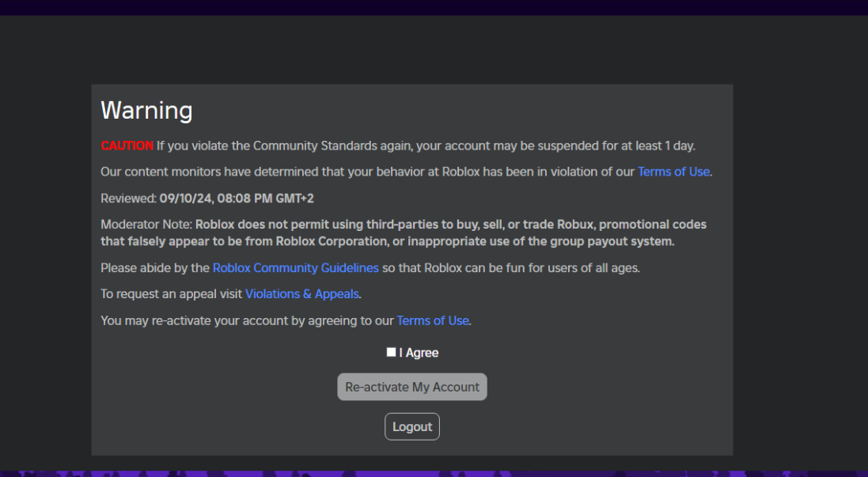Click the text 'Please abide by the'
Viewport: 868px width, 477px height.
click(x=155, y=268)
